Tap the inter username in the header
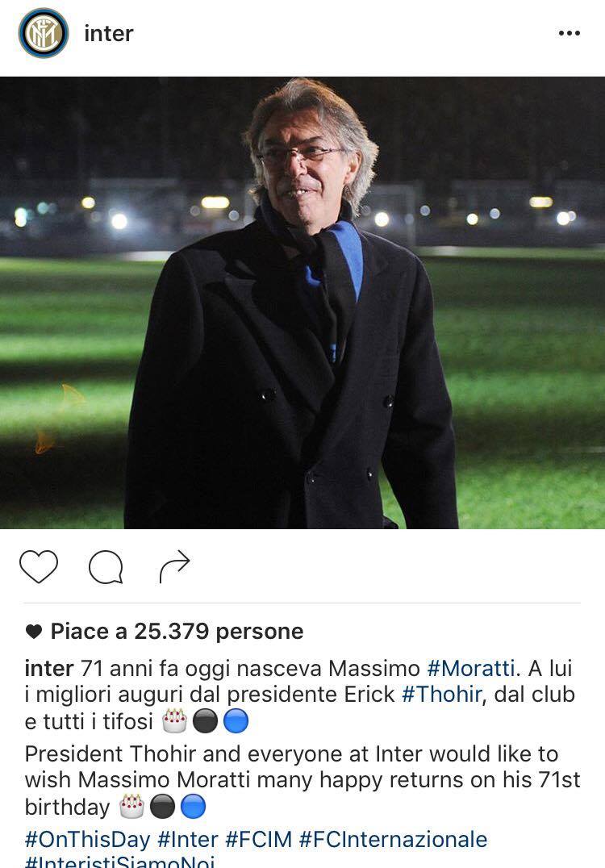 tap(108, 34)
